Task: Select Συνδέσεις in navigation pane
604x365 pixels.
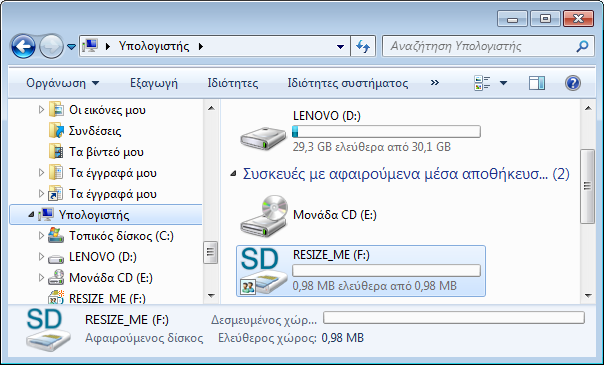Action: [95, 131]
